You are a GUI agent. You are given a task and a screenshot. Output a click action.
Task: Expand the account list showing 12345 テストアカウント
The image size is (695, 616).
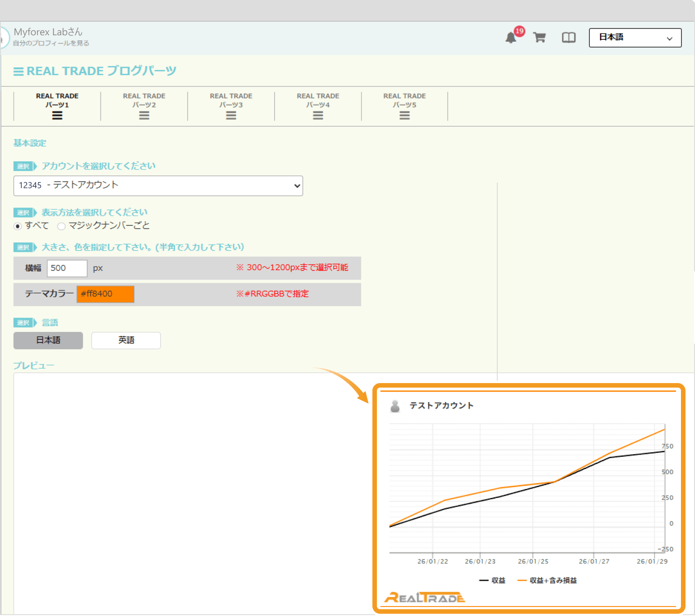(158, 185)
